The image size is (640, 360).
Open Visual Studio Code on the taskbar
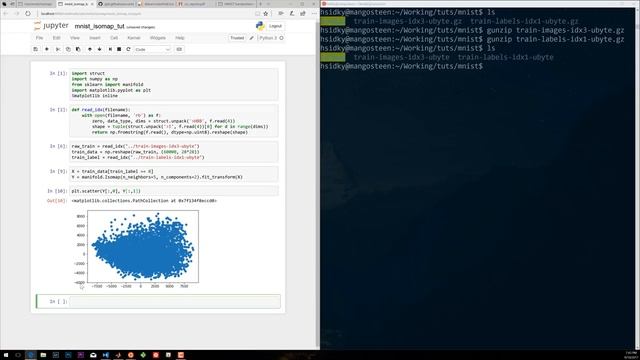106,355
